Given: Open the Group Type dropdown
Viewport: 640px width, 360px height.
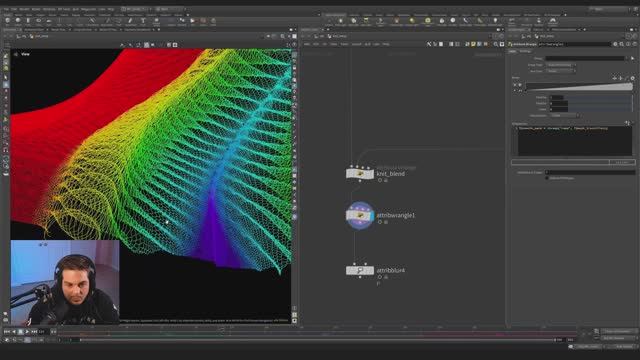Looking at the screenshot, I should (561, 65).
